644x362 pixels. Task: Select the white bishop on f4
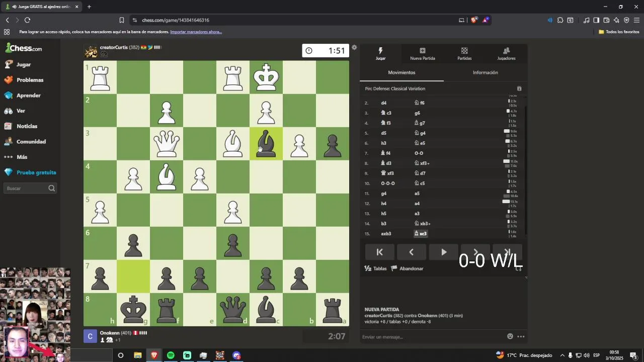(167, 177)
